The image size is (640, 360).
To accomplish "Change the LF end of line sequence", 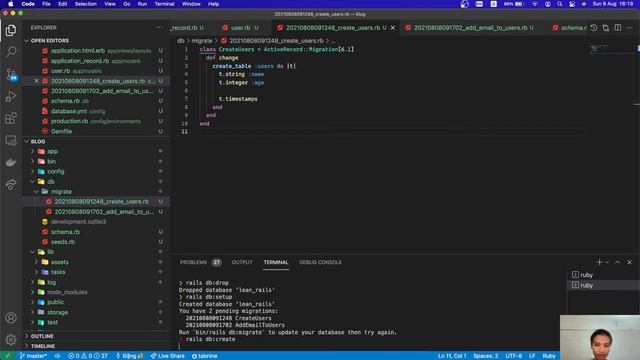I will point(532,356).
